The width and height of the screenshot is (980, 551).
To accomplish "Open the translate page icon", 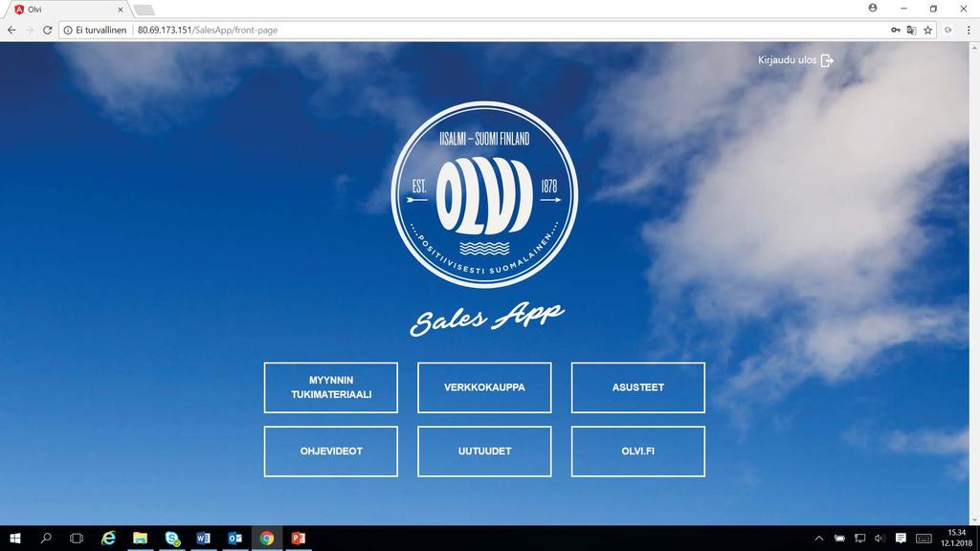I will pyautogui.click(x=911, y=30).
